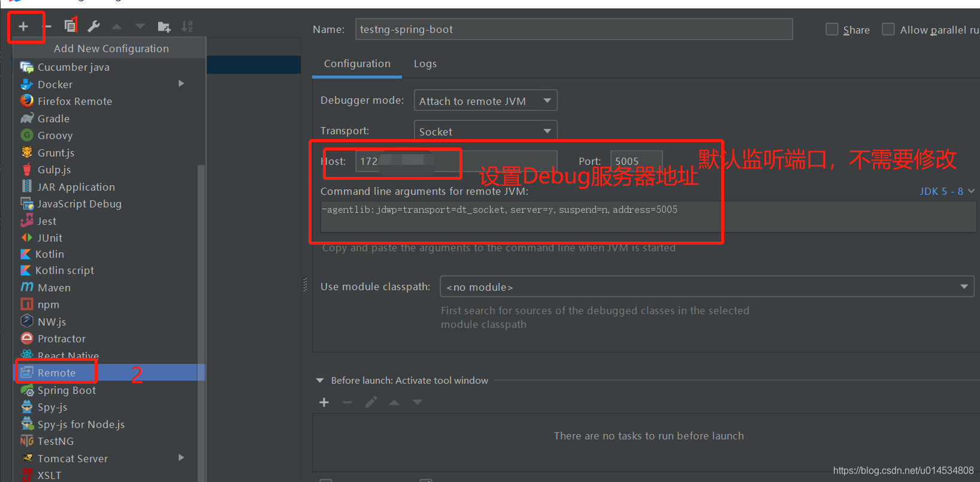Open the JDK 5 - 8 version dropdown
This screenshot has height=482, width=980.
pyautogui.click(x=947, y=191)
